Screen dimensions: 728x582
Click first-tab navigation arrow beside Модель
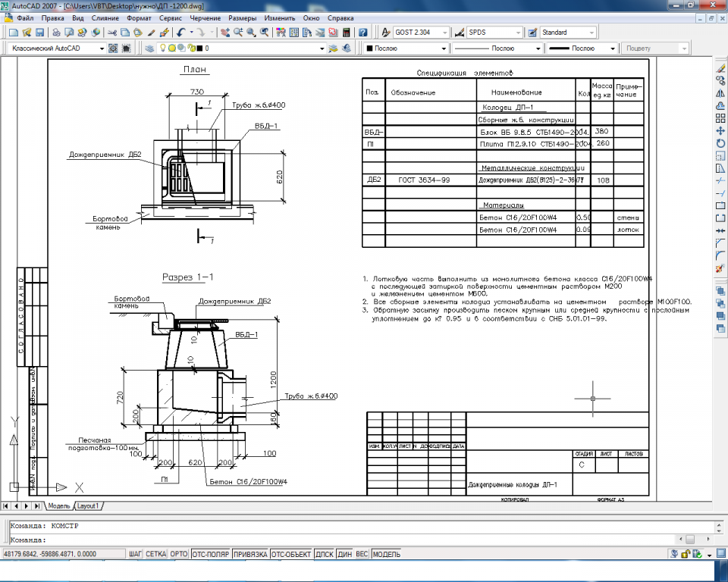pos(5,506)
